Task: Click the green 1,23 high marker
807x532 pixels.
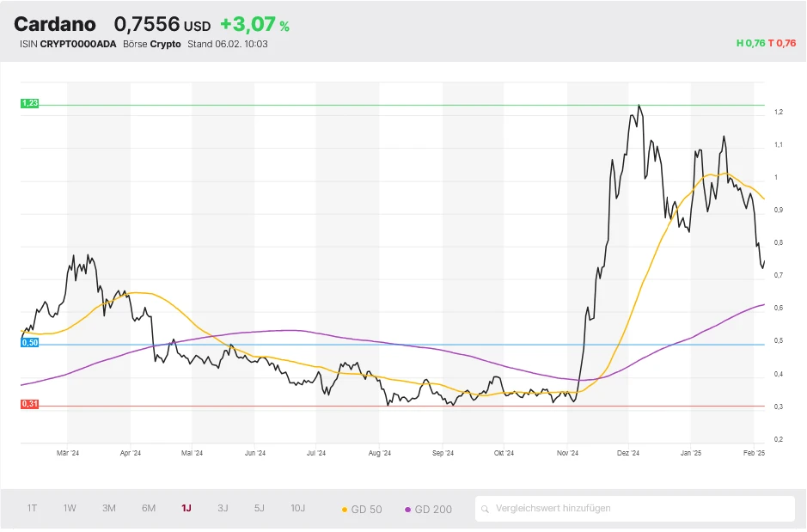Action: coord(30,103)
